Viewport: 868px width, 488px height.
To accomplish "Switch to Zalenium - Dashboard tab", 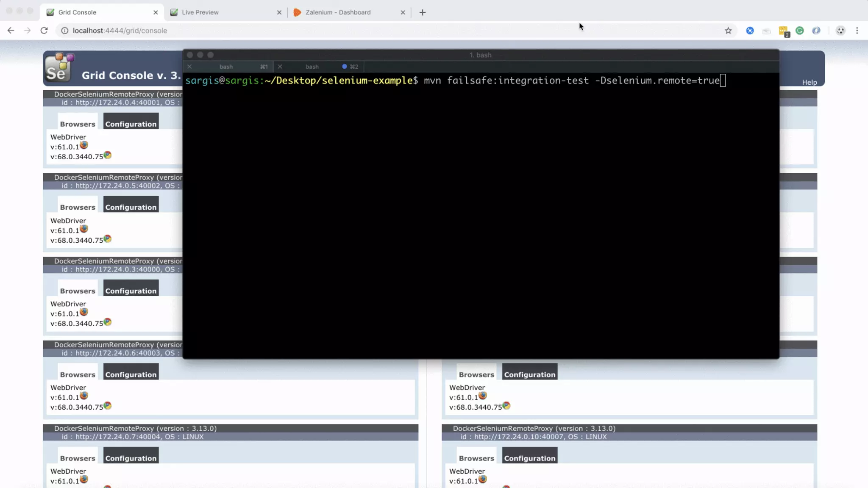I will point(338,12).
